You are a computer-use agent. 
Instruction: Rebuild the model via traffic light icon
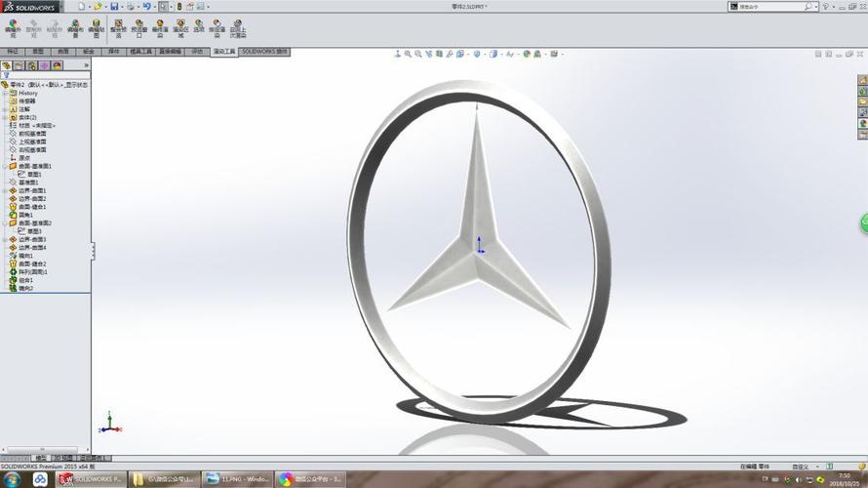179,7
